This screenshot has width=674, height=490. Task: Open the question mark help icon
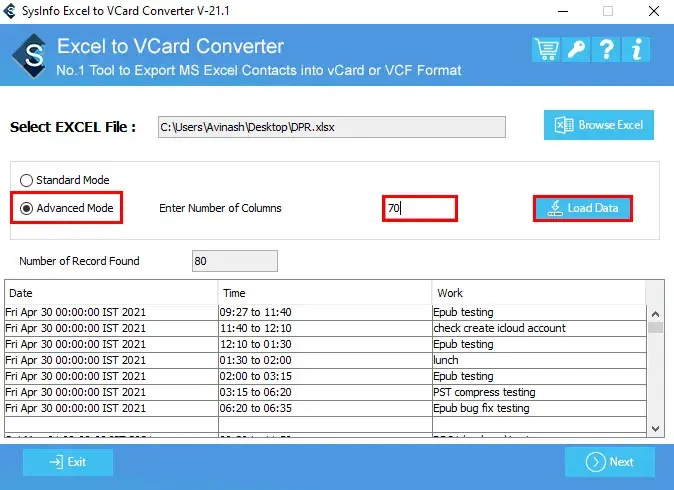point(606,49)
